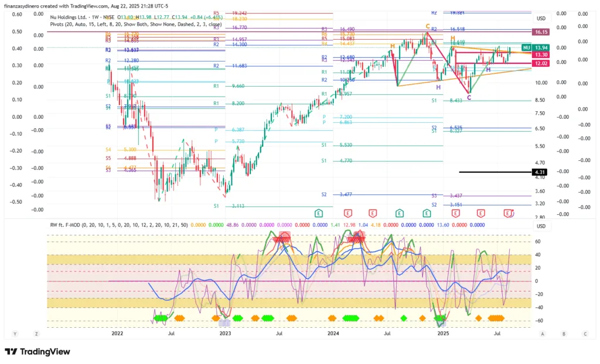Click the Pivots indicator legend
600x364 pixels.
click(136, 24)
